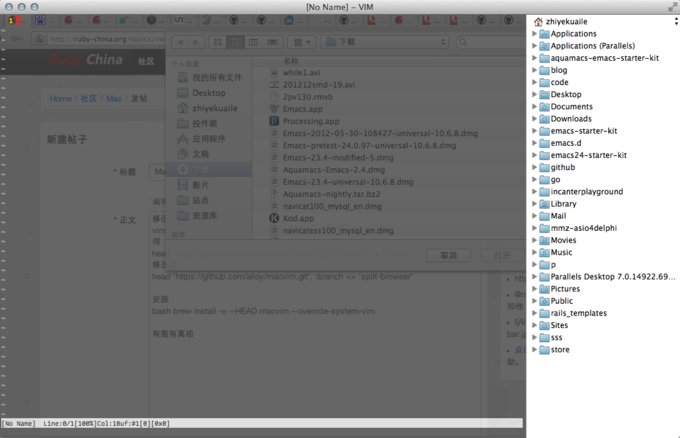Viewport: 680px width, 438px height.
Task: Expand the folder named p
Action: 534,264
